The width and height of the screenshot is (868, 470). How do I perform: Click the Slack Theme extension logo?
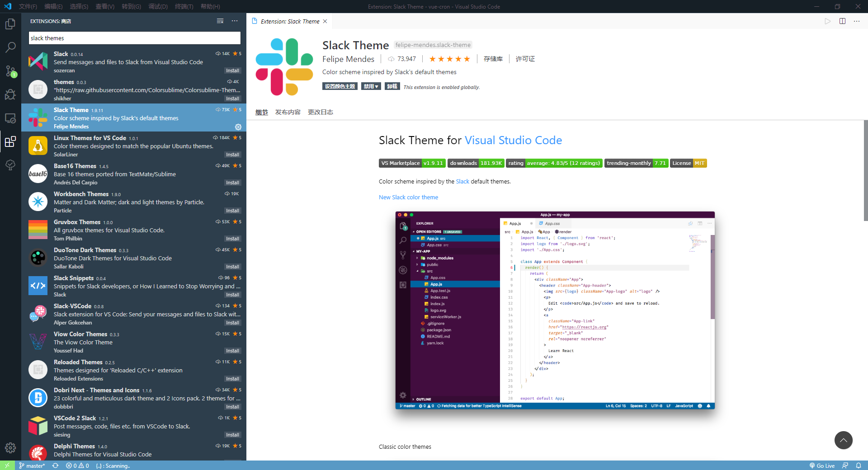click(284, 67)
